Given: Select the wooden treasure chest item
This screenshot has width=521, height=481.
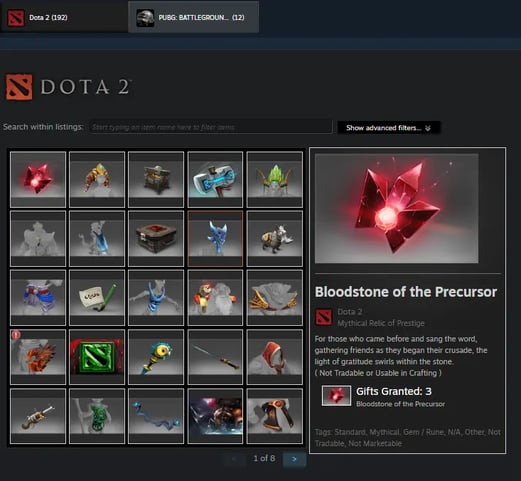Looking at the screenshot, I should 156,179.
